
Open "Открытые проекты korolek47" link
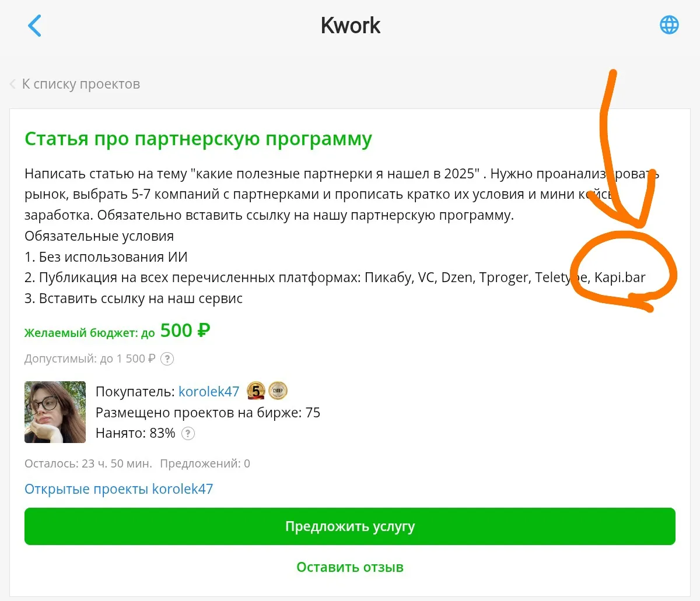tap(118, 488)
